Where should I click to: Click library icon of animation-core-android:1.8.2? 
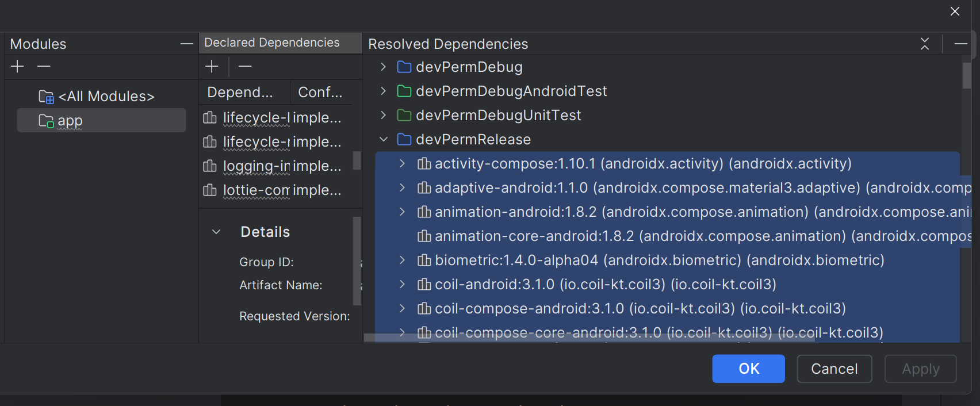tap(424, 236)
